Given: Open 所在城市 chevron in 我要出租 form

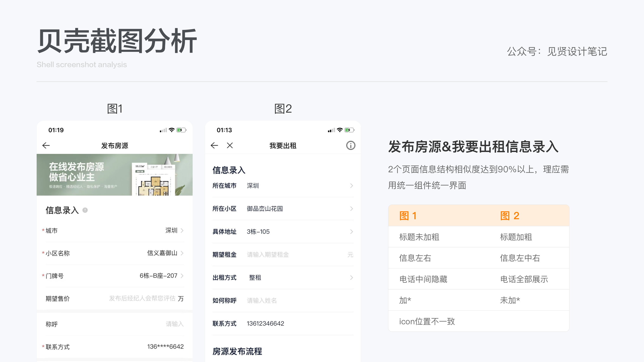Looking at the screenshot, I should click(x=352, y=186).
